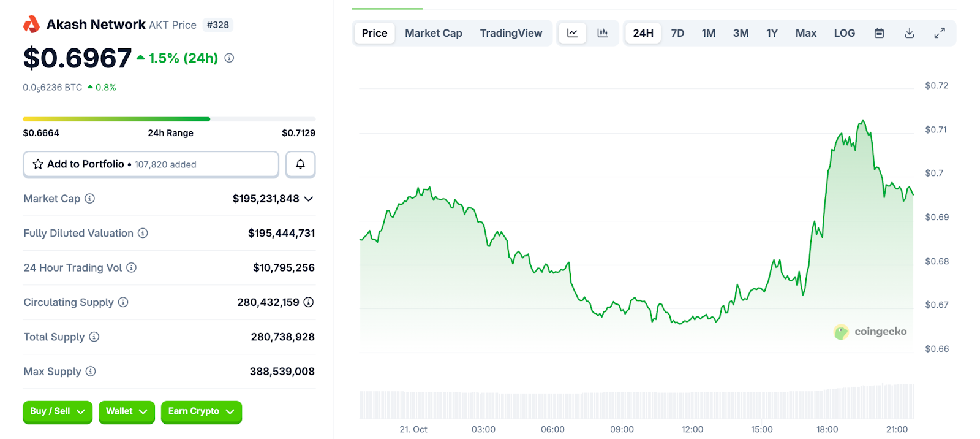
Task: Click the 388,539,008 max supply value
Action: (282, 372)
